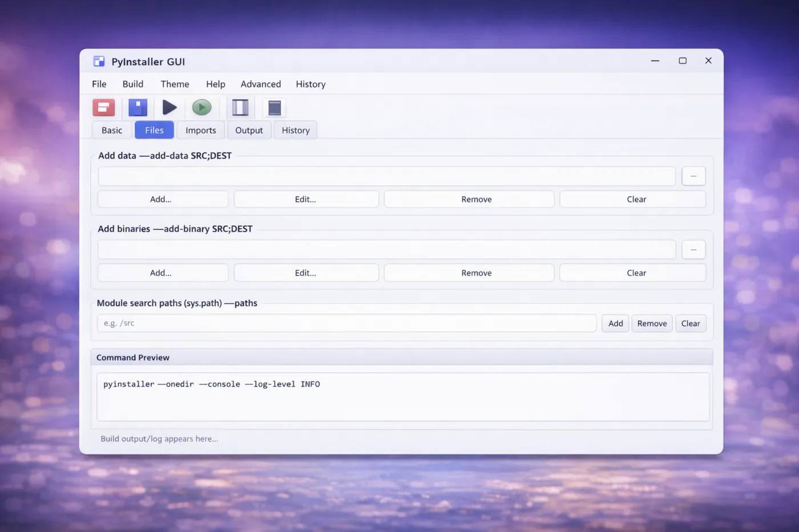Click the split-panel toolbar icon

[x=240, y=107]
